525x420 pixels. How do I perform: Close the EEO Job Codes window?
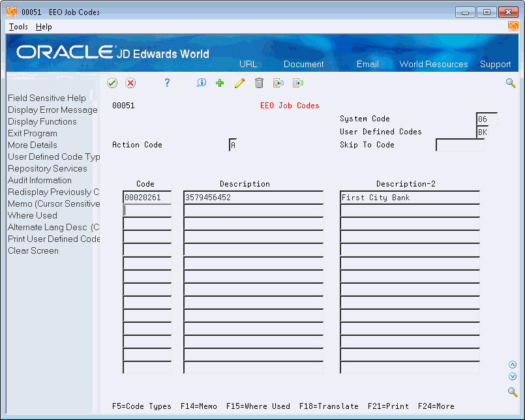pyautogui.click(x=508, y=12)
